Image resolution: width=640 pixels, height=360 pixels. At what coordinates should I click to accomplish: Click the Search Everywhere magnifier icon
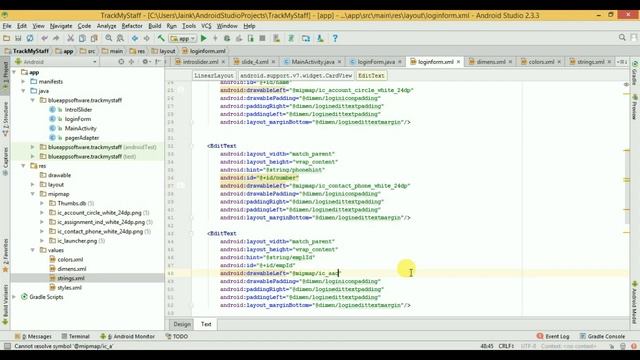point(622,38)
